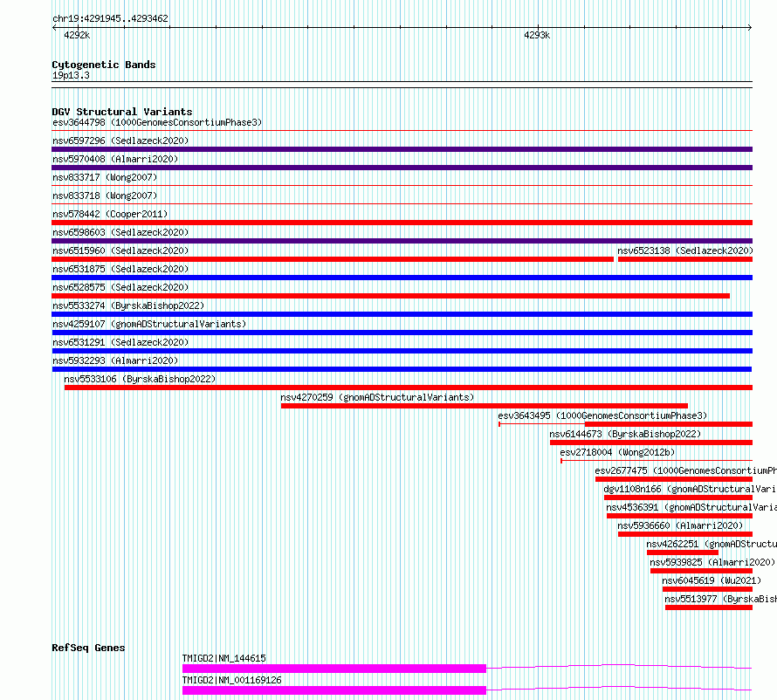Click the right arrow of the ruler
Screen dimensions: 777x700
[750, 28]
